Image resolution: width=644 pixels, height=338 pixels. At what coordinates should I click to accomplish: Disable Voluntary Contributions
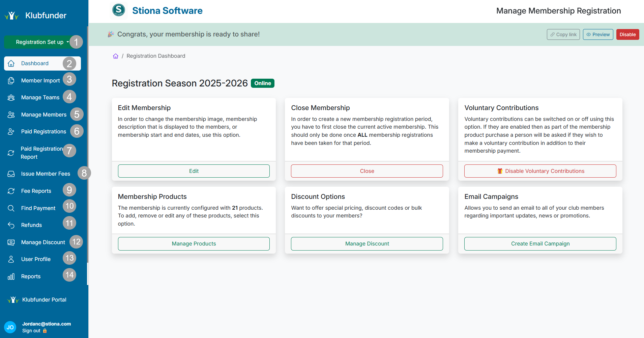pyautogui.click(x=540, y=171)
